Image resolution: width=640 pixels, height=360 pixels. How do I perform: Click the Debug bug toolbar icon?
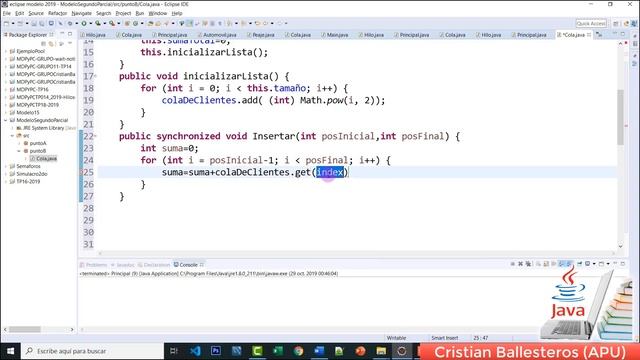(x=70, y=23)
